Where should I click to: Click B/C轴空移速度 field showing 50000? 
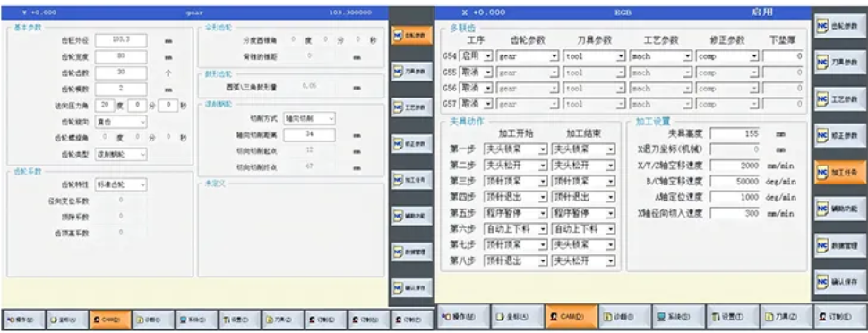pos(735,182)
